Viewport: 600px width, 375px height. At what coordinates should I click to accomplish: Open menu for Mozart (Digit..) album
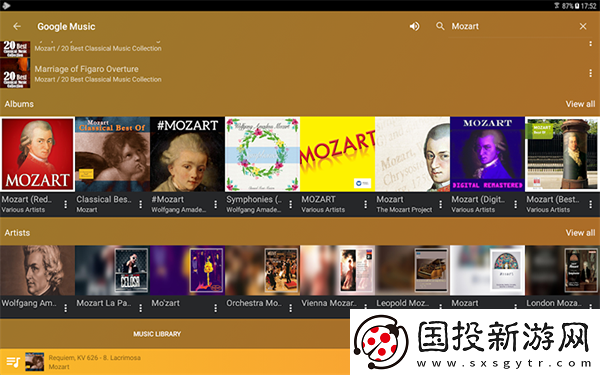click(516, 205)
